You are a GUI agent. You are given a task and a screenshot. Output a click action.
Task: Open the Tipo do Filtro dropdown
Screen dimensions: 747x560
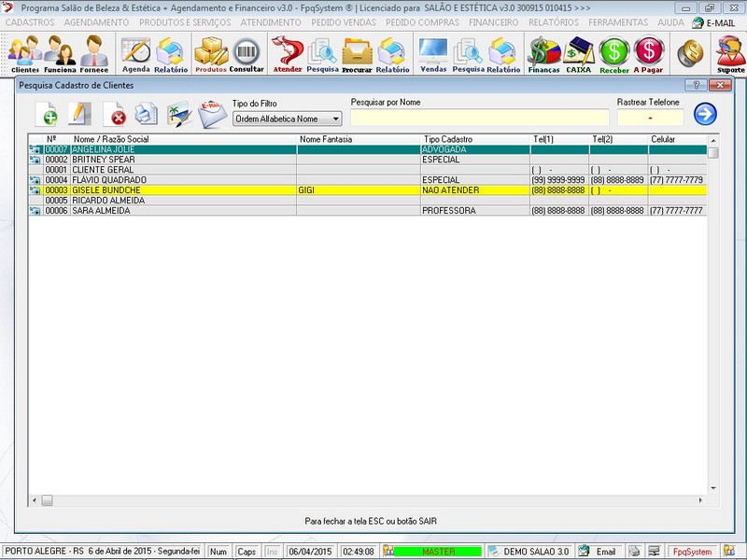(288, 119)
